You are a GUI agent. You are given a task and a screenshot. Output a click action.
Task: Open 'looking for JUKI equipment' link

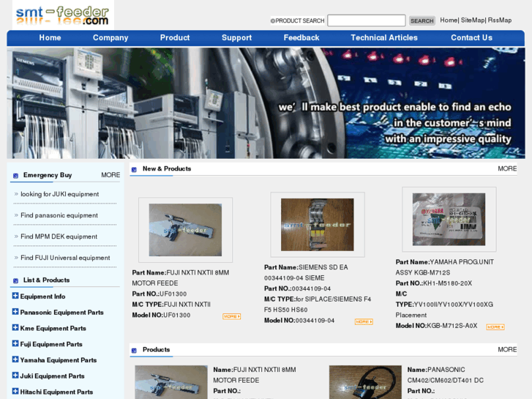[x=60, y=194]
